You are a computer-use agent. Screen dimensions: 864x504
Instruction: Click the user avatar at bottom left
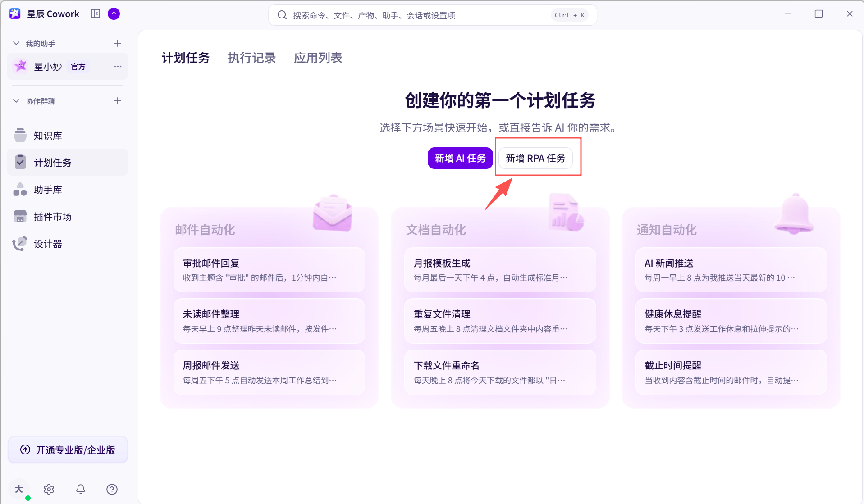coord(19,489)
